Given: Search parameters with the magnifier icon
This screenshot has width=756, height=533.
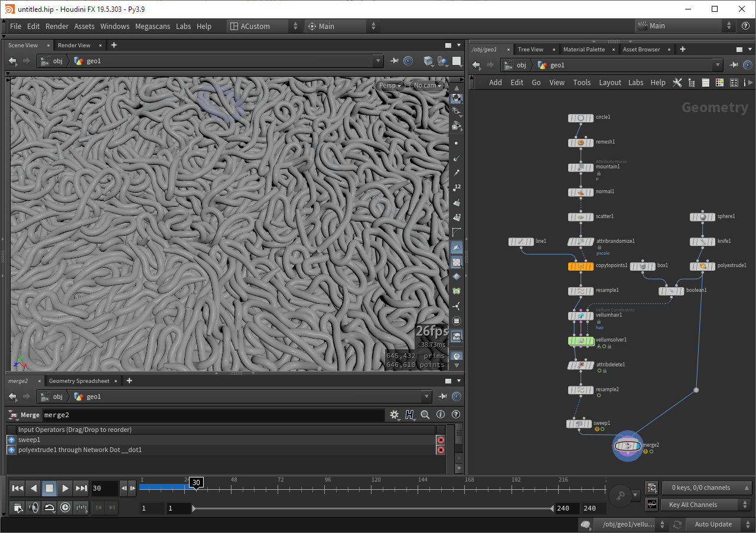Looking at the screenshot, I should [x=425, y=415].
